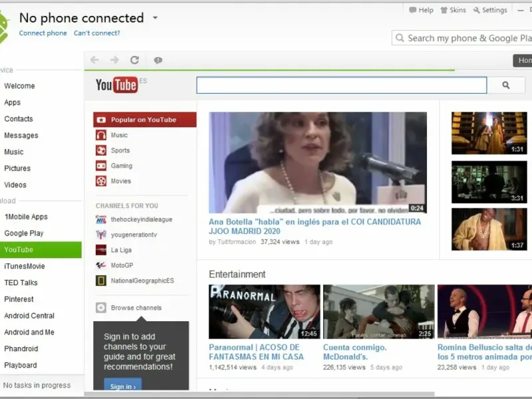Click the magnifier in phone search box

[x=400, y=38]
